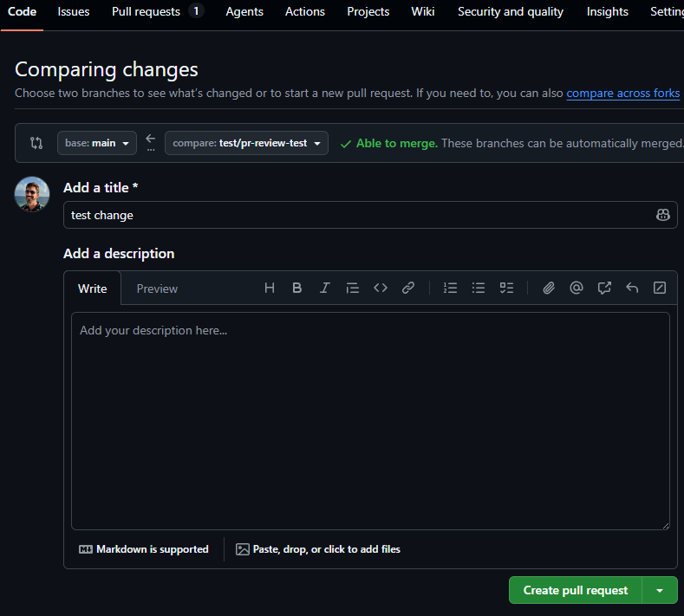Click the user profile avatar
This screenshot has height=616, width=684.
point(32,194)
